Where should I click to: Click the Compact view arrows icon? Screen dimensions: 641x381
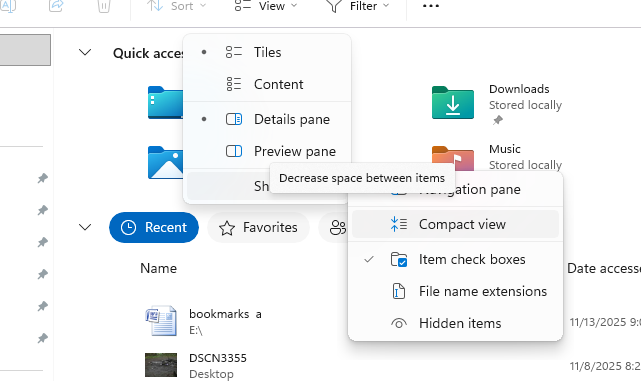pos(399,224)
